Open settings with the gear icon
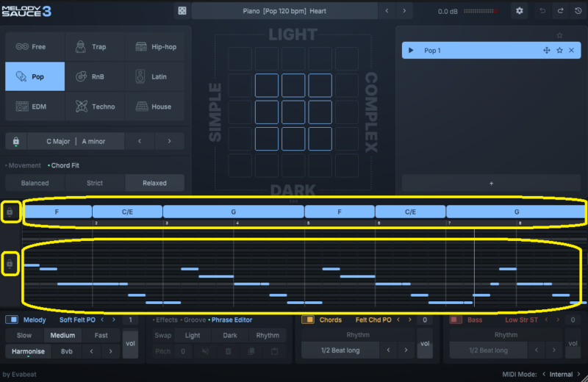Screen dimensions: 588x382 [x=520, y=11]
